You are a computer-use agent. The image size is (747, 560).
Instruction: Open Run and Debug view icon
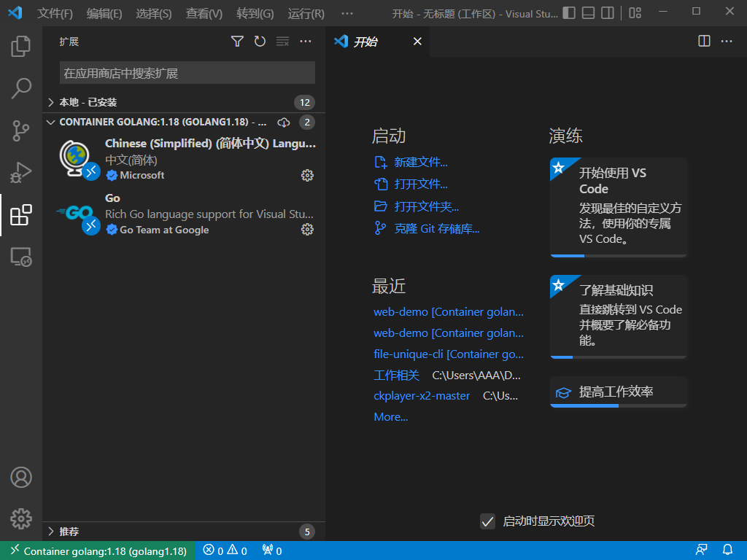pos(21,172)
